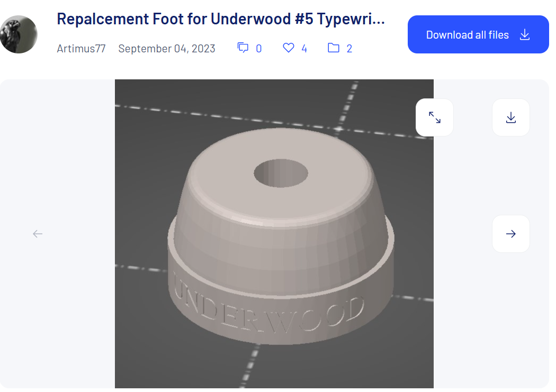This screenshot has width=556, height=392.
Task: Click the download icon on the 3D viewer
Action: pos(510,117)
